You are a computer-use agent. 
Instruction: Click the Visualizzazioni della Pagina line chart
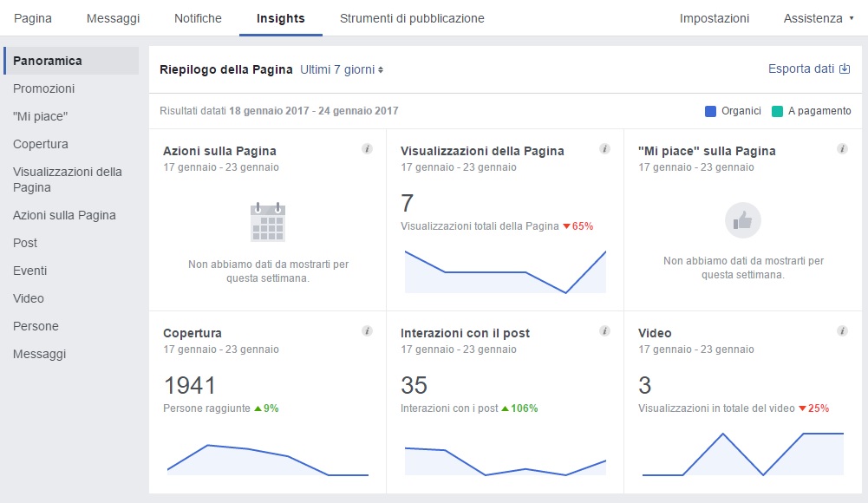coord(506,271)
